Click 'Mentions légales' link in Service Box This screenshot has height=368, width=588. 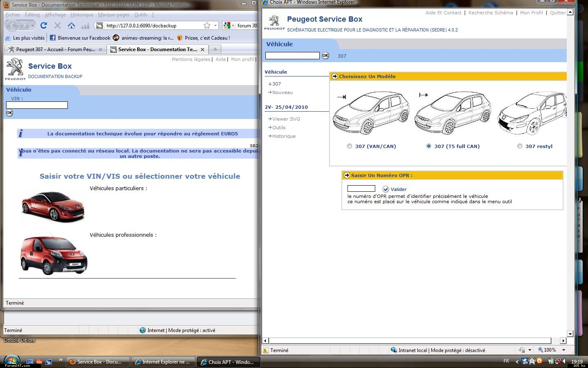click(191, 59)
